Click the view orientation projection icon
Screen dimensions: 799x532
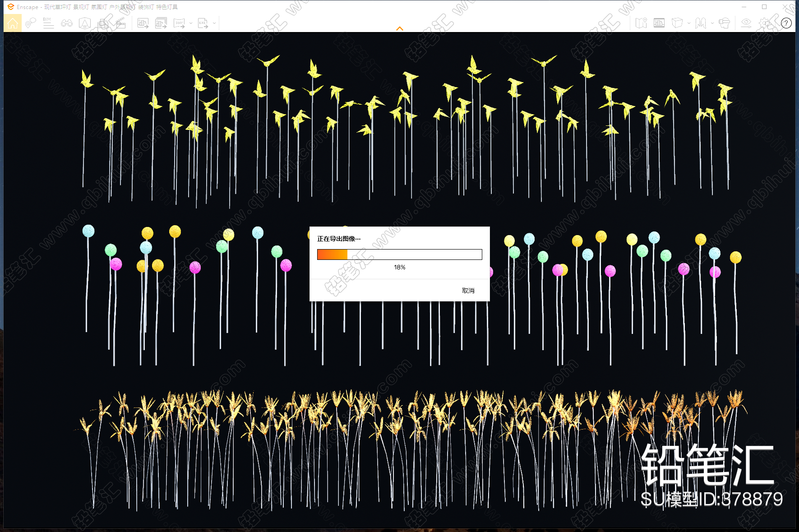pyautogui.click(x=701, y=23)
